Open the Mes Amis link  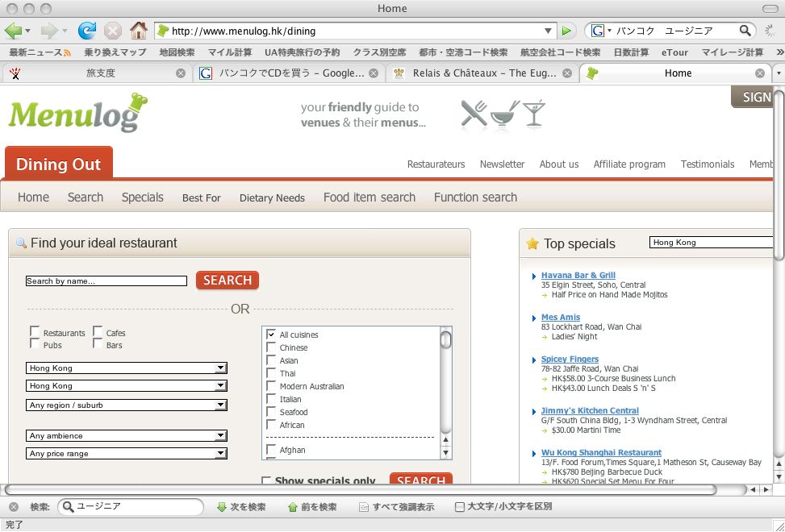tap(561, 317)
